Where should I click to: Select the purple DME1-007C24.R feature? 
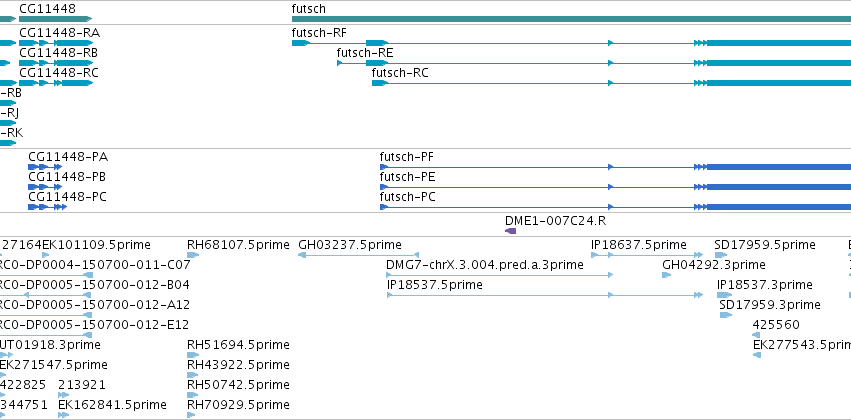tap(510, 231)
